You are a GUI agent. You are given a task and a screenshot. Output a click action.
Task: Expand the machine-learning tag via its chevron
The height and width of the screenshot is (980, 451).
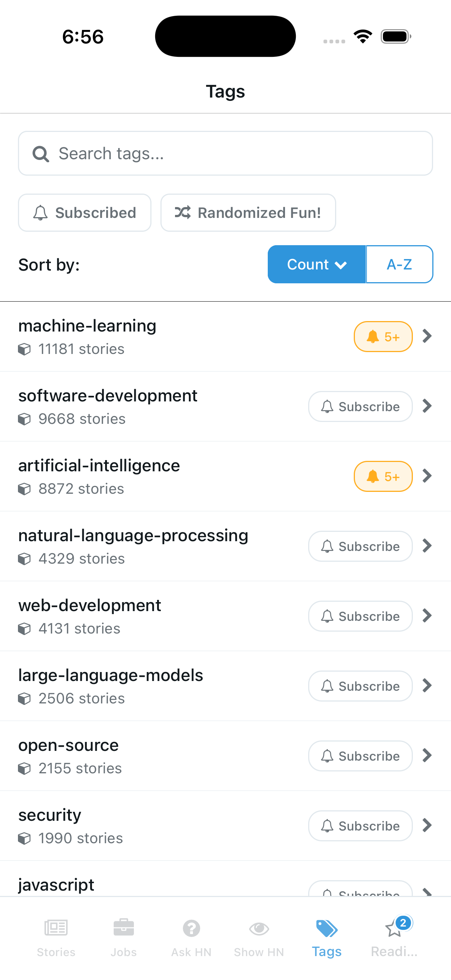click(427, 336)
